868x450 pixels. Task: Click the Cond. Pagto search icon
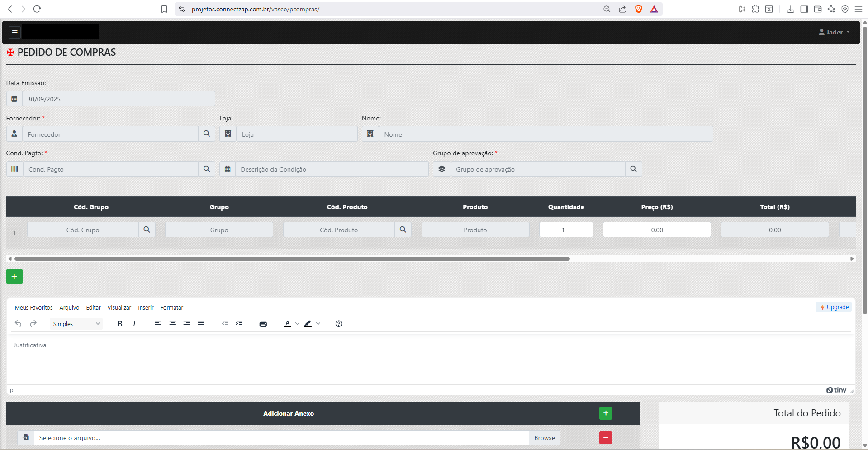click(x=207, y=169)
